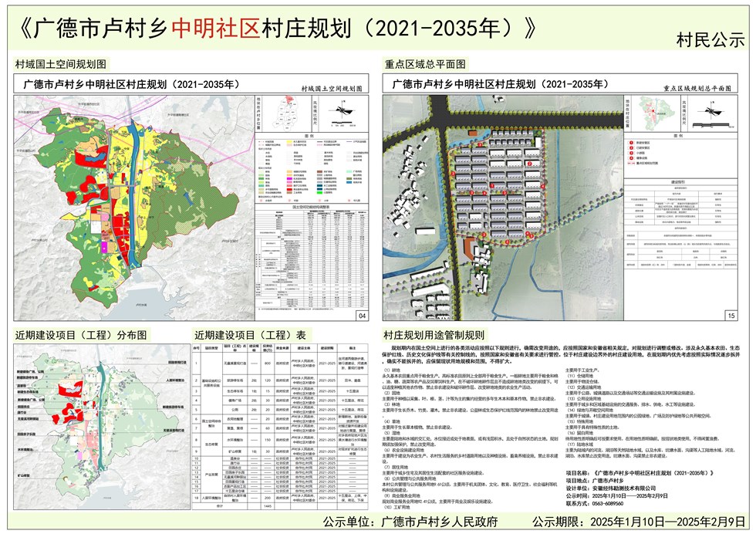Click the red number 2 legend marker

632,148
